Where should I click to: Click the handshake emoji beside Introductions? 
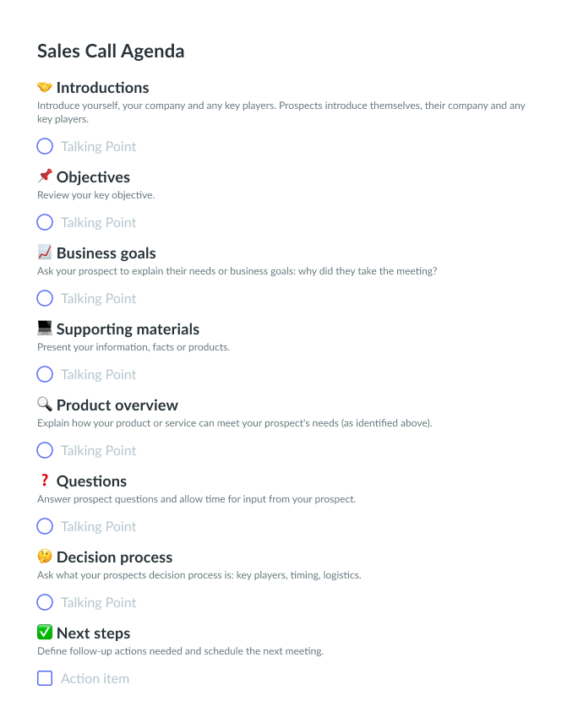coord(45,87)
